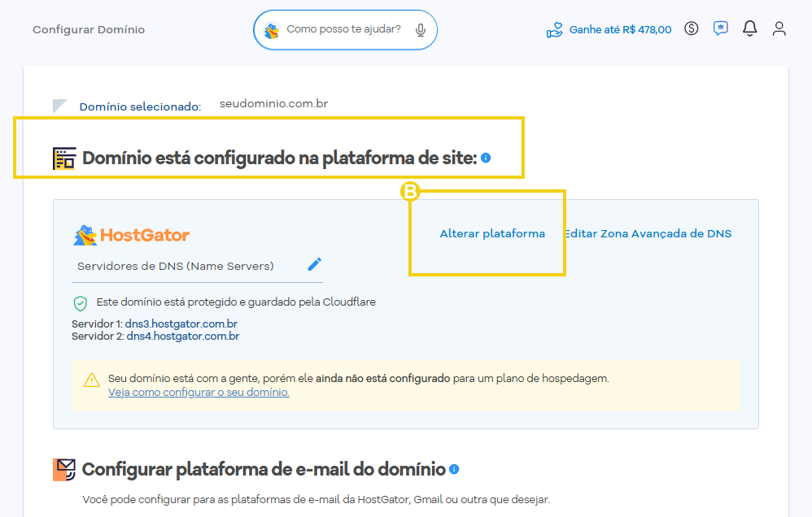The image size is (812, 517).
Task: Click the selected domain seudominio.com.br
Action: pos(274,103)
